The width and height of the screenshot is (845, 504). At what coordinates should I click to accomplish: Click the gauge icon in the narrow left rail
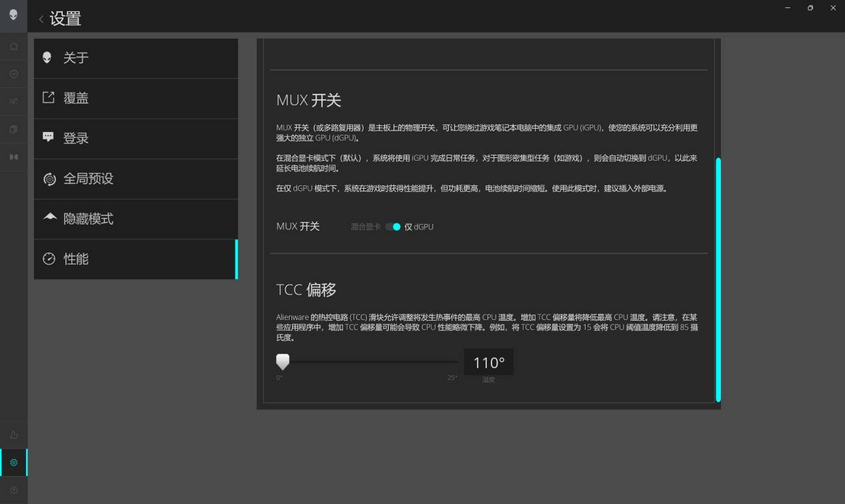13,74
